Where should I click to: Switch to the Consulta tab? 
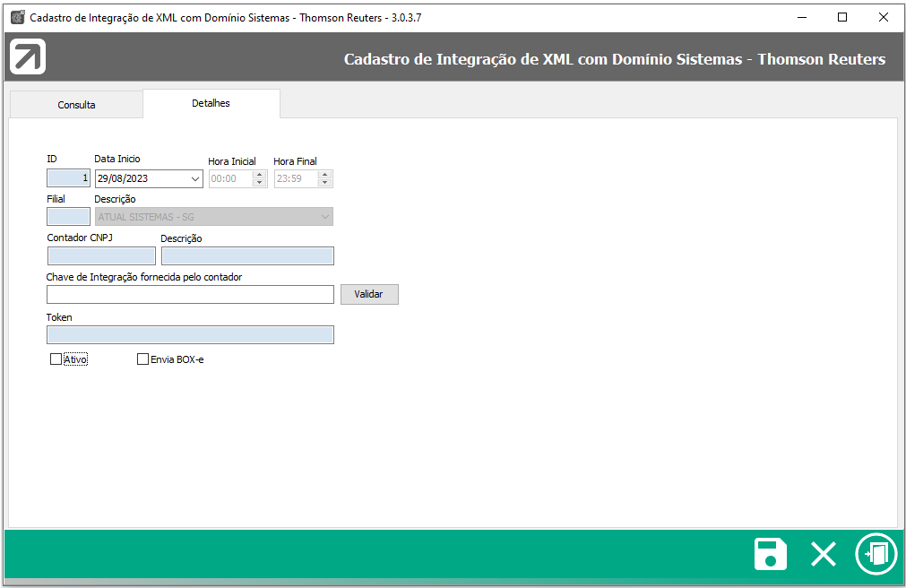click(x=76, y=105)
